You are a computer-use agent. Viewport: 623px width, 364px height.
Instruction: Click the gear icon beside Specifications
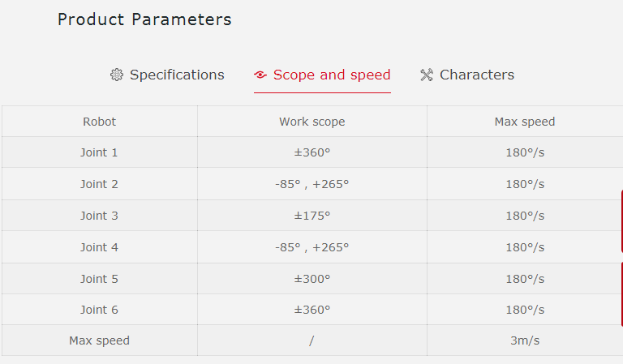117,75
